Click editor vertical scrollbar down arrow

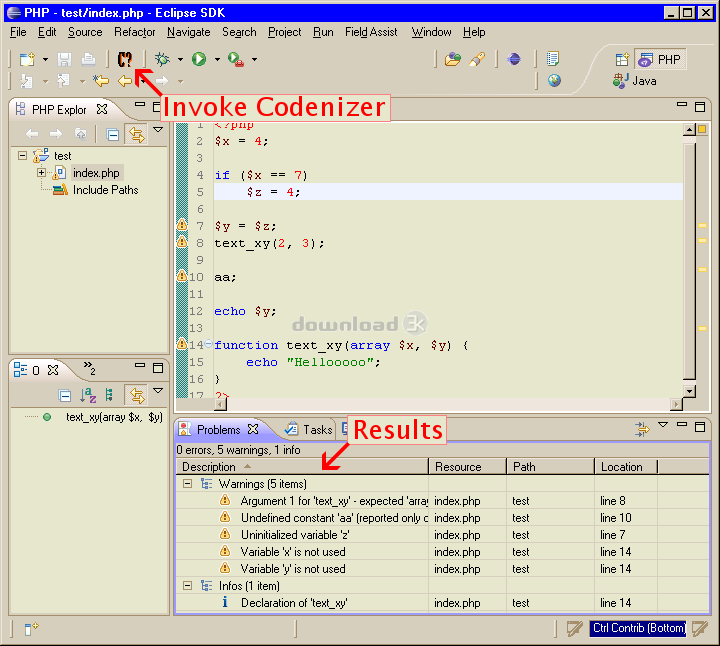tap(689, 391)
